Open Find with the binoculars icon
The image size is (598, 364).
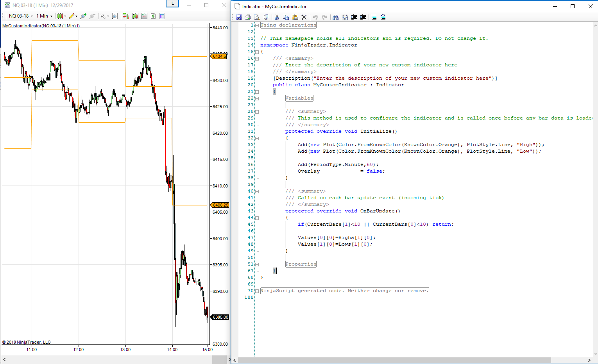pos(335,17)
